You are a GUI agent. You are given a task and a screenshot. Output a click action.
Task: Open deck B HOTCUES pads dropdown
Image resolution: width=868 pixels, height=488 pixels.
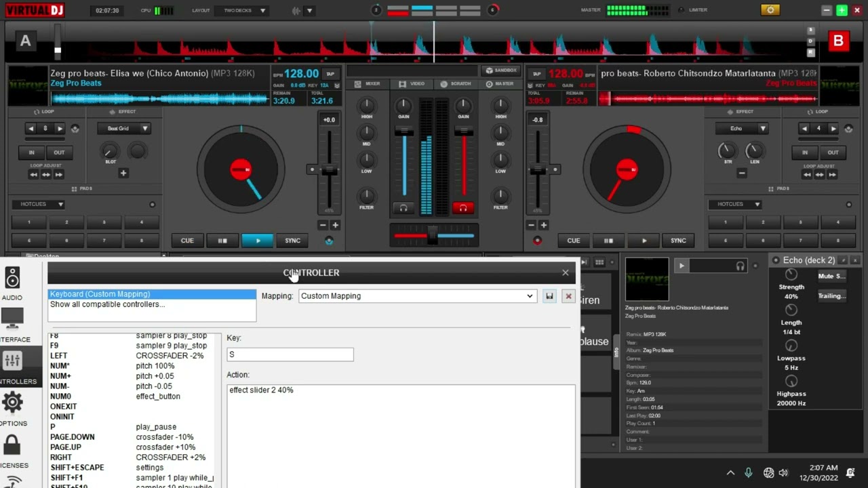[x=735, y=204]
